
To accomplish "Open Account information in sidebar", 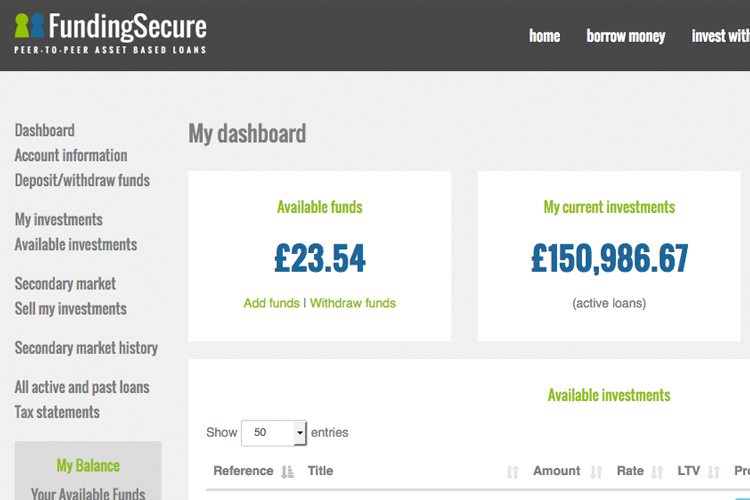I will click(71, 156).
